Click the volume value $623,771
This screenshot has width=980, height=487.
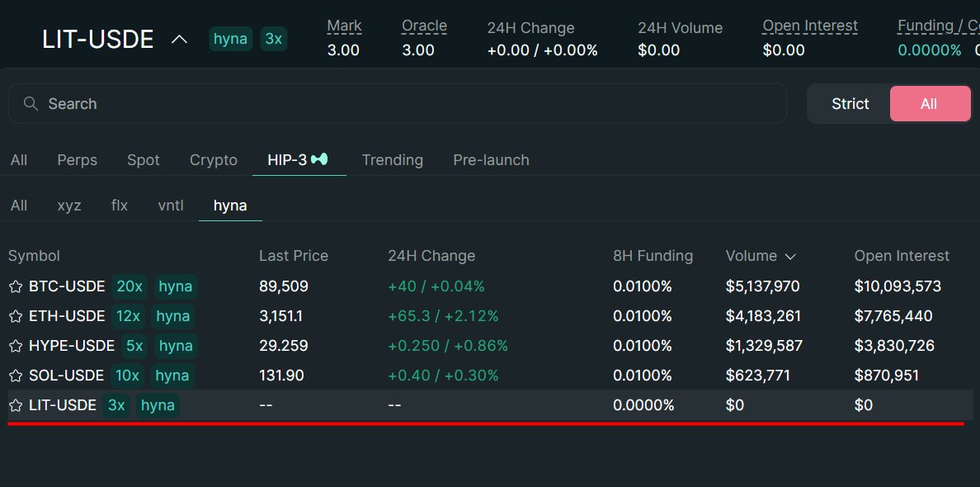click(x=758, y=376)
